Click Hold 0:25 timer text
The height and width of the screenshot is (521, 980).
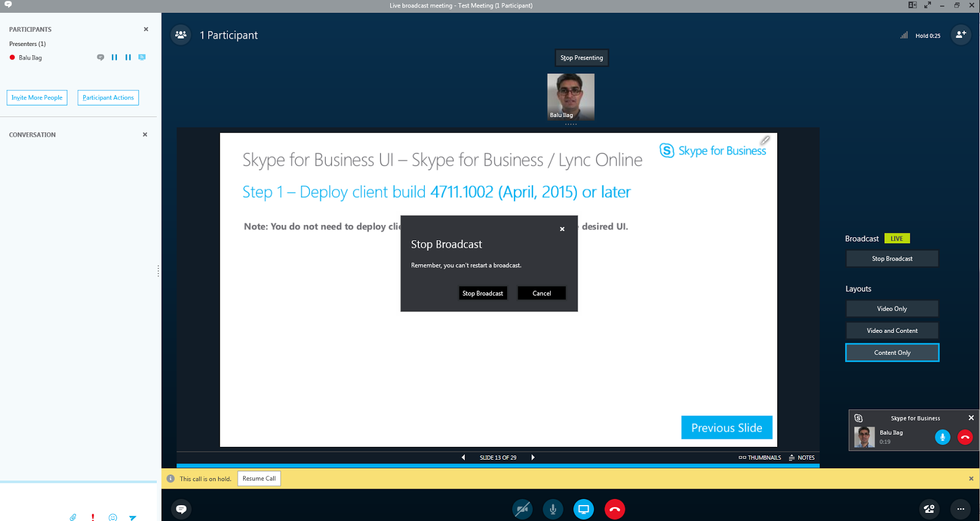pyautogui.click(x=928, y=36)
